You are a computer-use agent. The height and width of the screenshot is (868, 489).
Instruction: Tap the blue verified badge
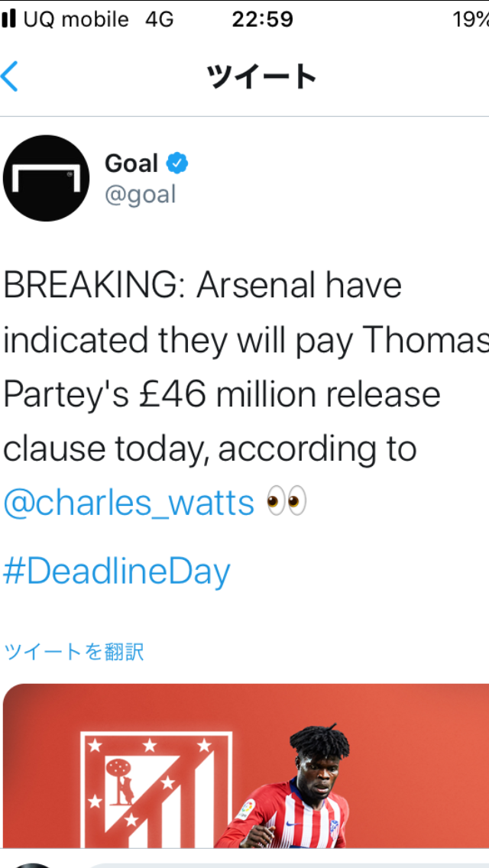(x=177, y=164)
